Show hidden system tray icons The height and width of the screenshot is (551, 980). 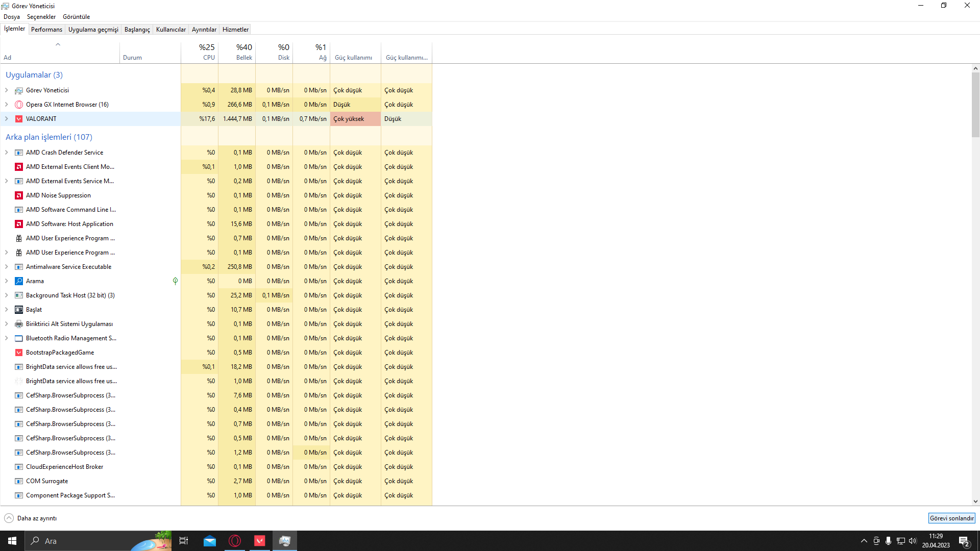pyautogui.click(x=864, y=541)
